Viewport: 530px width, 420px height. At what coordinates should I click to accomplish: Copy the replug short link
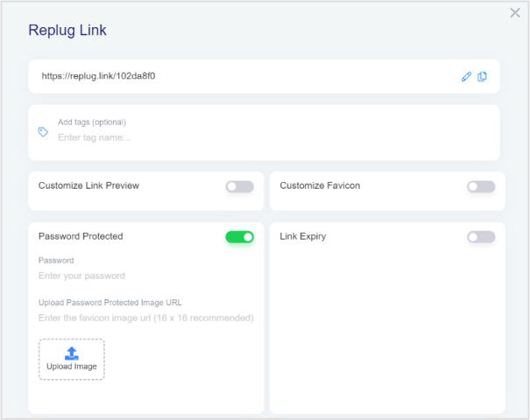pos(482,77)
